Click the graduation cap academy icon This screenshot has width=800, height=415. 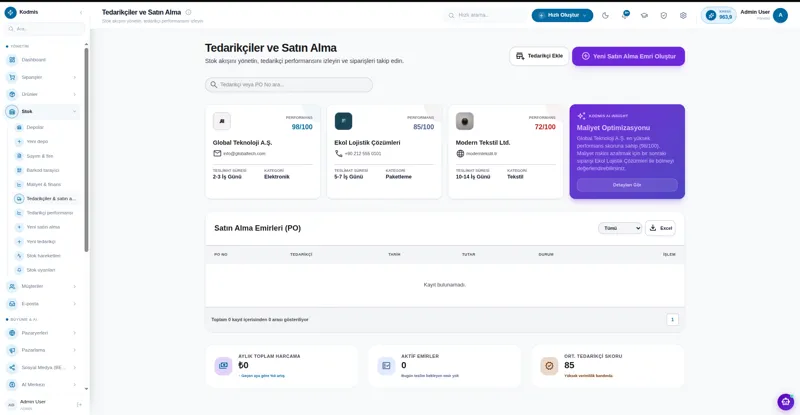(644, 15)
